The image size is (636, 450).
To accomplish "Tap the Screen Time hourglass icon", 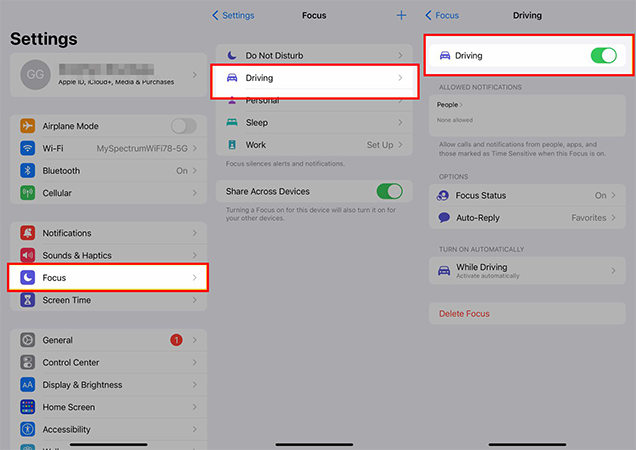I will coord(27,300).
